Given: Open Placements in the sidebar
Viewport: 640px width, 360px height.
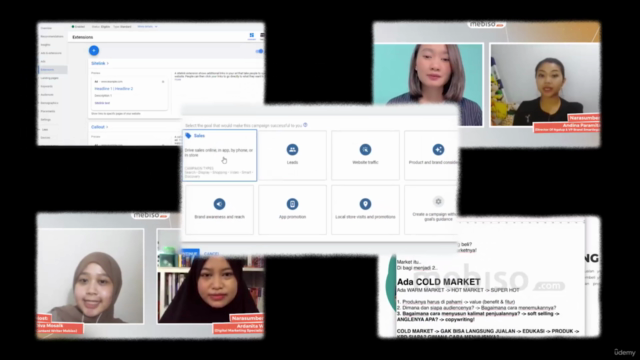Looking at the screenshot, I should coord(48,111).
